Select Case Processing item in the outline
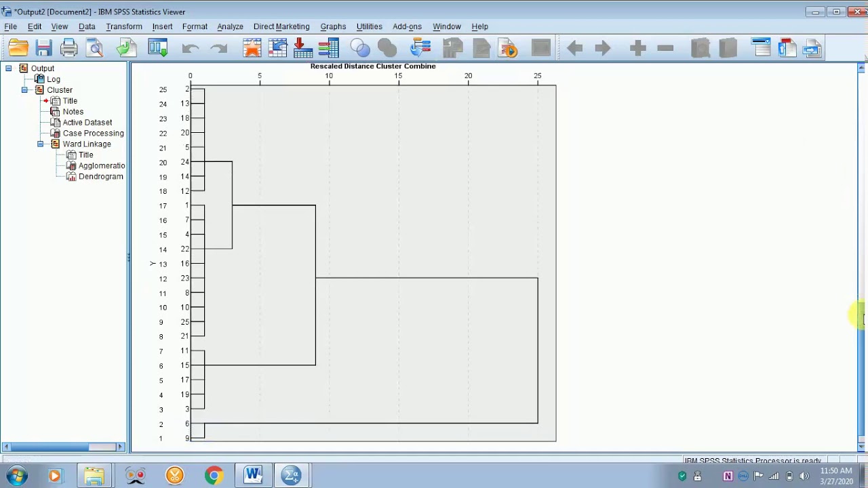Viewport: 868px width, 488px height. (x=93, y=134)
